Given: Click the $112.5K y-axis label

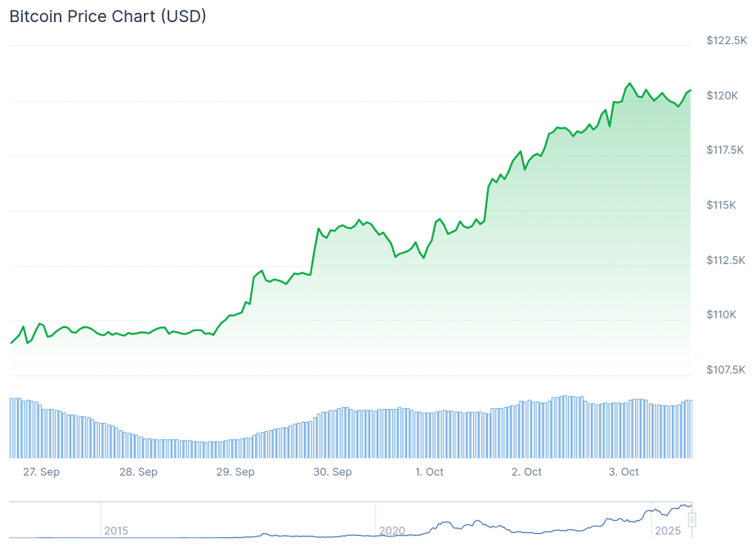Looking at the screenshot, I should 727,261.
